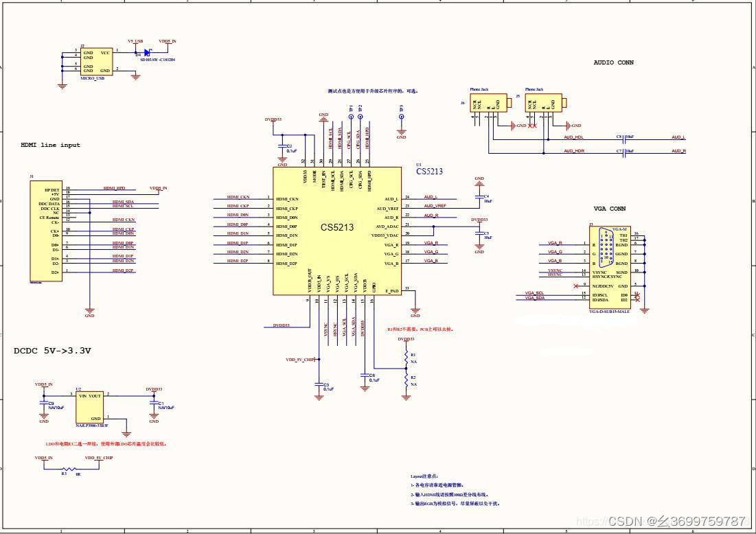Select the VGA-D-SUB15-MALE connector block

(610, 268)
